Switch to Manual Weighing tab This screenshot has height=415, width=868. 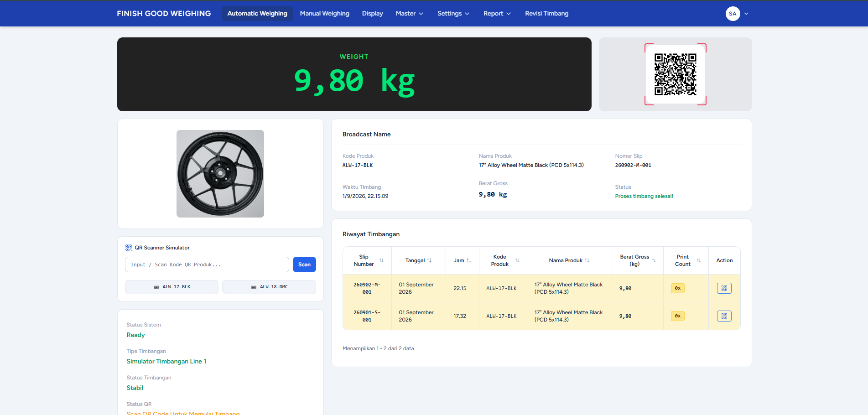(x=324, y=13)
